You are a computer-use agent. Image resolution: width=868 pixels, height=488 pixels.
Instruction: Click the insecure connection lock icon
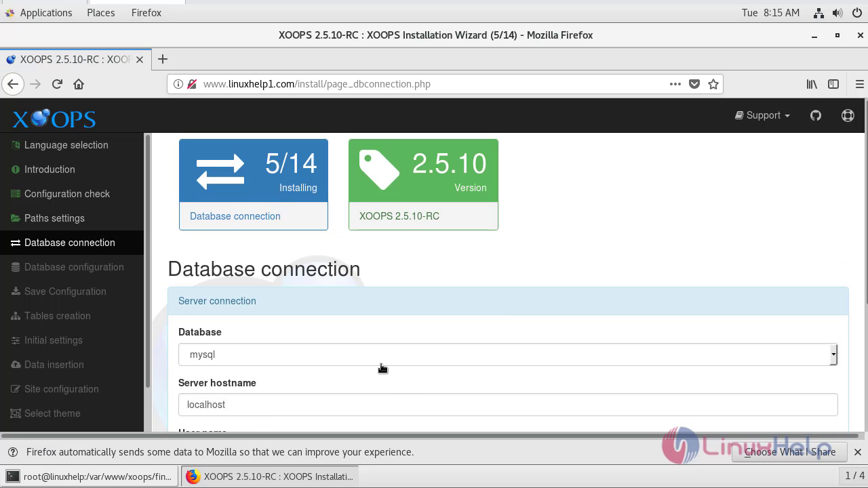tap(192, 84)
